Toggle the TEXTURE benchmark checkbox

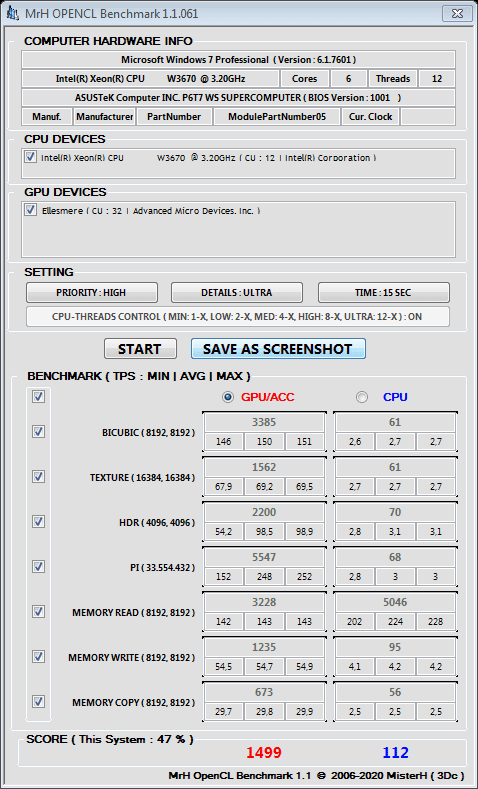(38, 476)
